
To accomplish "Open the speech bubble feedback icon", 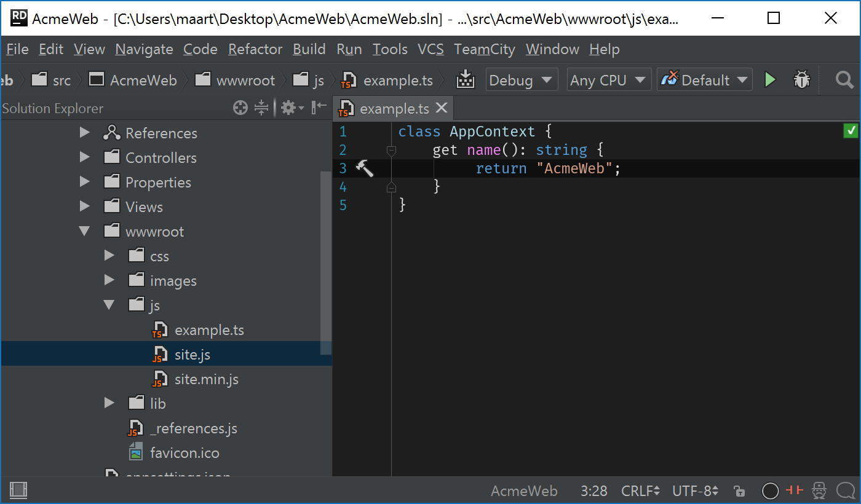I will pyautogui.click(x=846, y=490).
